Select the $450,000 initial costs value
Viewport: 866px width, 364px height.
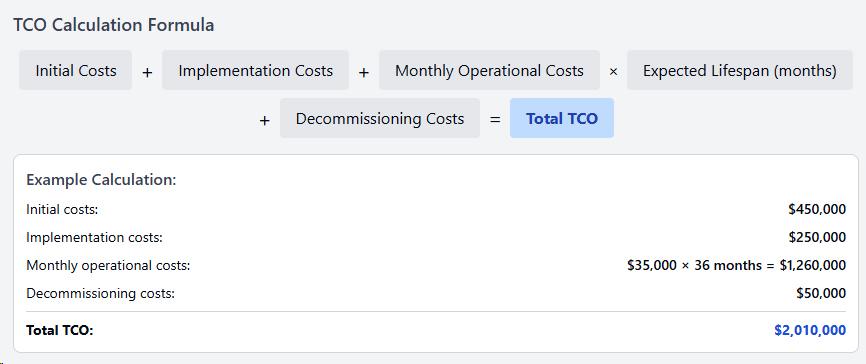817,209
